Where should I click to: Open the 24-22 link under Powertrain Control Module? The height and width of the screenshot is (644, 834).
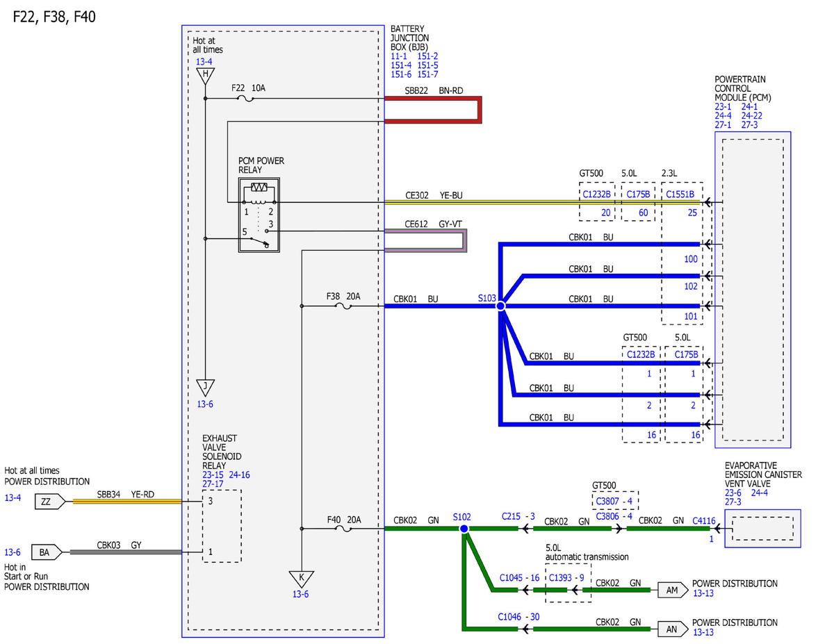[752, 115]
